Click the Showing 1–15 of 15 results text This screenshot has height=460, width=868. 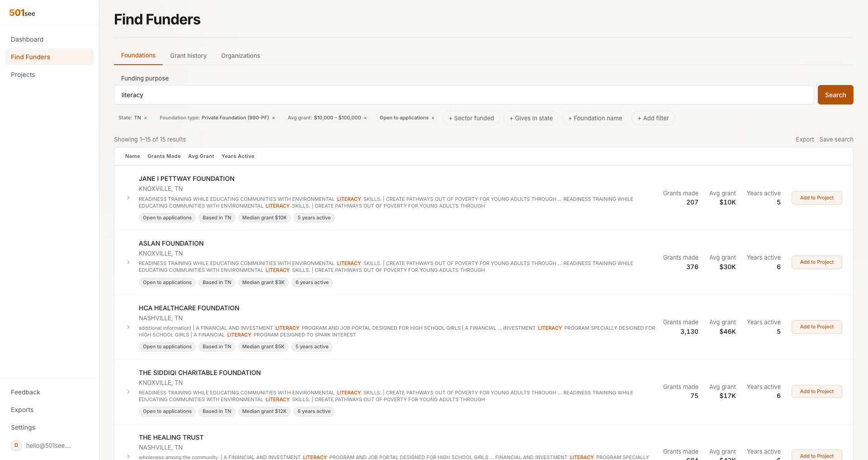click(x=150, y=139)
